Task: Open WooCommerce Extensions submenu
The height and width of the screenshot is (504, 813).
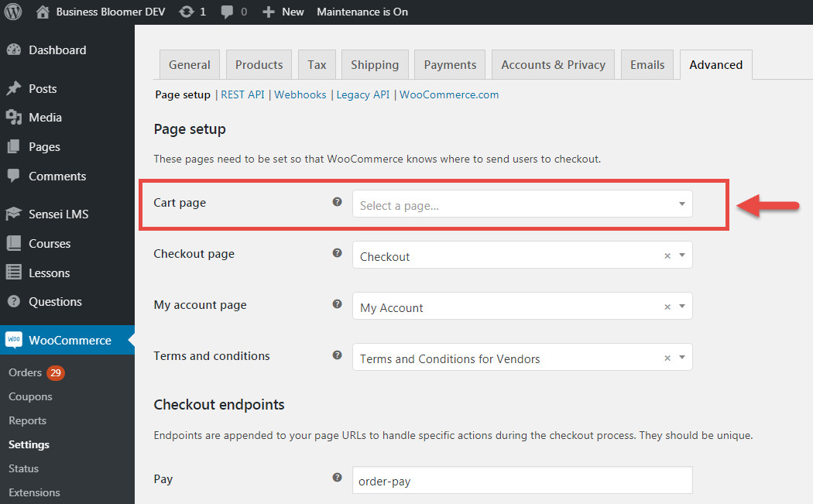Action: pyautogui.click(x=34, y=492)
